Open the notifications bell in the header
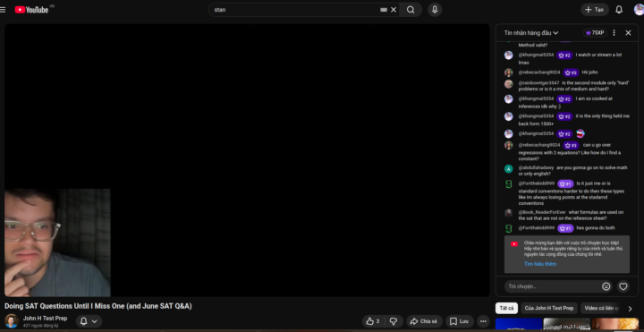 [x=619, y=10]
